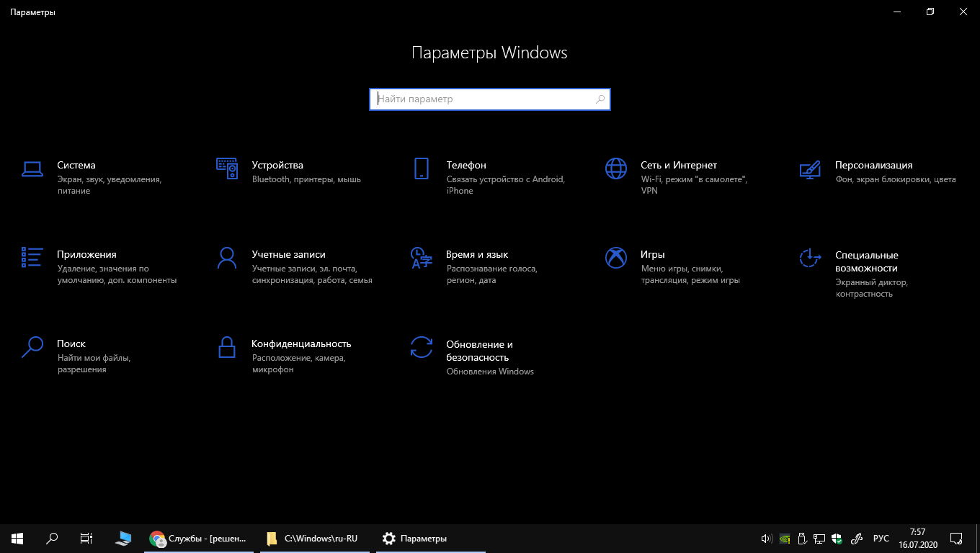
Task: Open Сеть и Интернет globe icon
Action: tap(616, 168)
